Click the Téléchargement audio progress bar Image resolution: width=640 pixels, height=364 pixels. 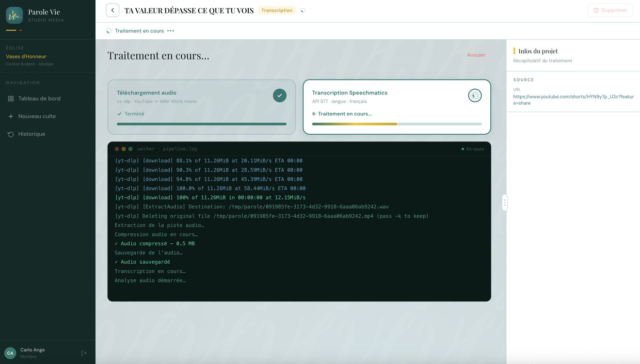pyautogui.click(x=202, y=124)
